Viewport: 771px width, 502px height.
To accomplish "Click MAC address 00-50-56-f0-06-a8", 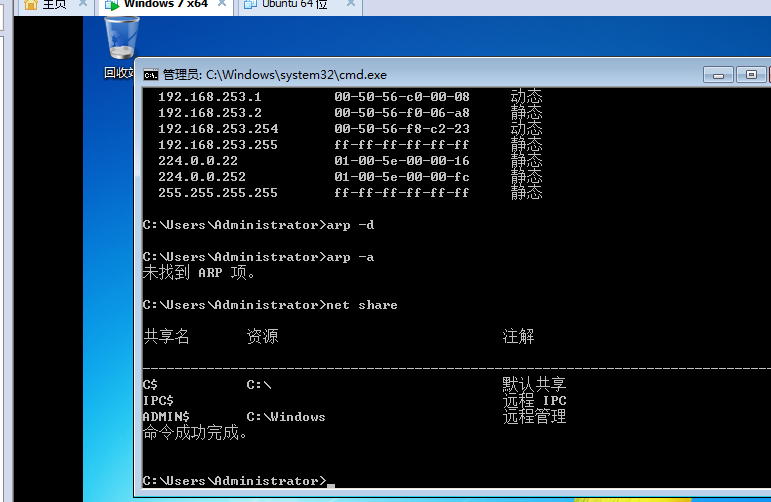I will point(402,113).
